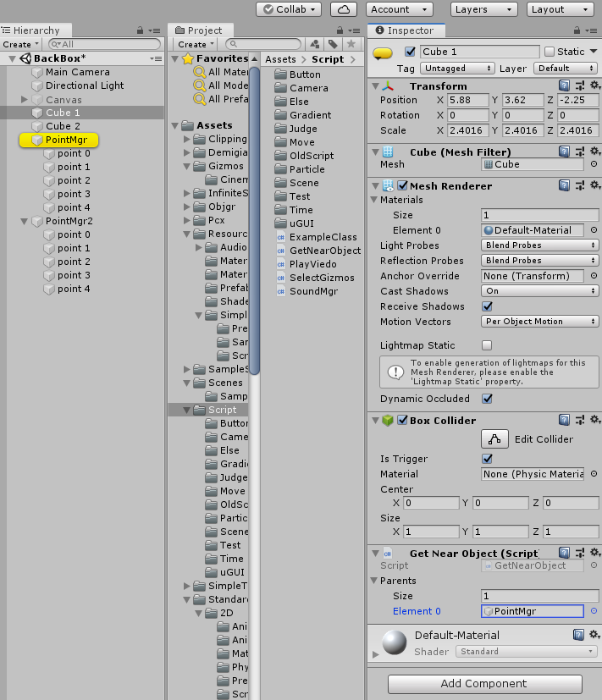Click the Add Component button
The width and height of the screenshot is (602, 700).
click(x=484, y=683)
